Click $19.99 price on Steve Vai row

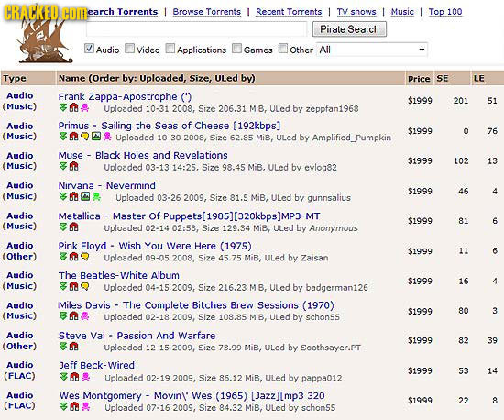[420, 340]
